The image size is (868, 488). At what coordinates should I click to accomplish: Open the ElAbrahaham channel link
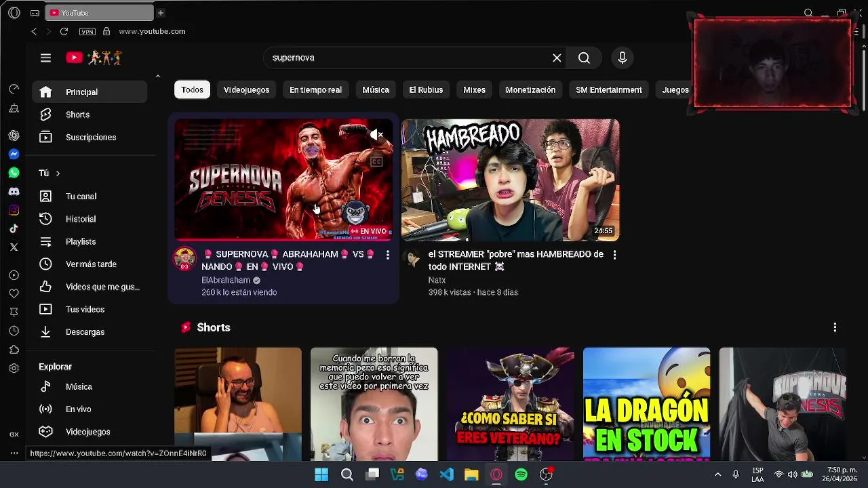(x=226, y=280)
